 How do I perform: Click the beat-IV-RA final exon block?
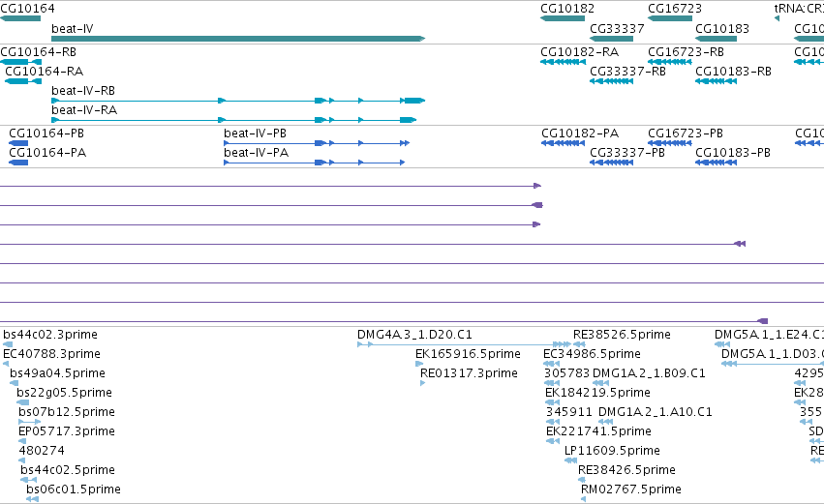pyautogui.click(x=409, y=120)
